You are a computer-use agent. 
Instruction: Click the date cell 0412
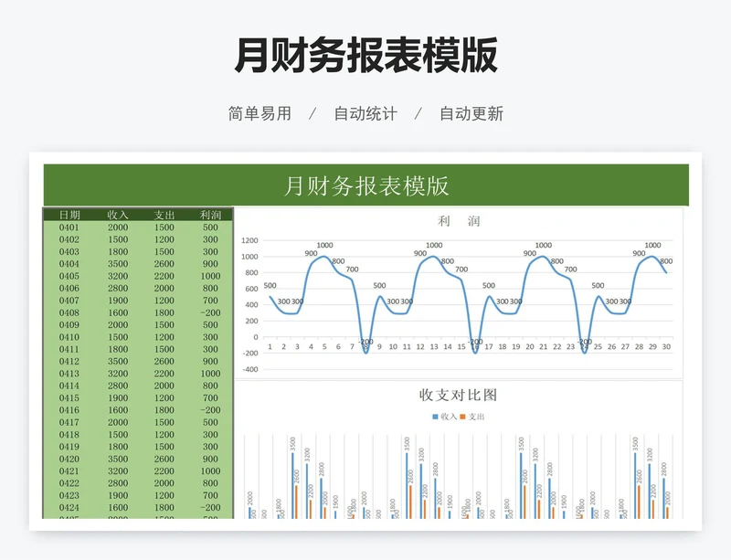click(69, 362)
